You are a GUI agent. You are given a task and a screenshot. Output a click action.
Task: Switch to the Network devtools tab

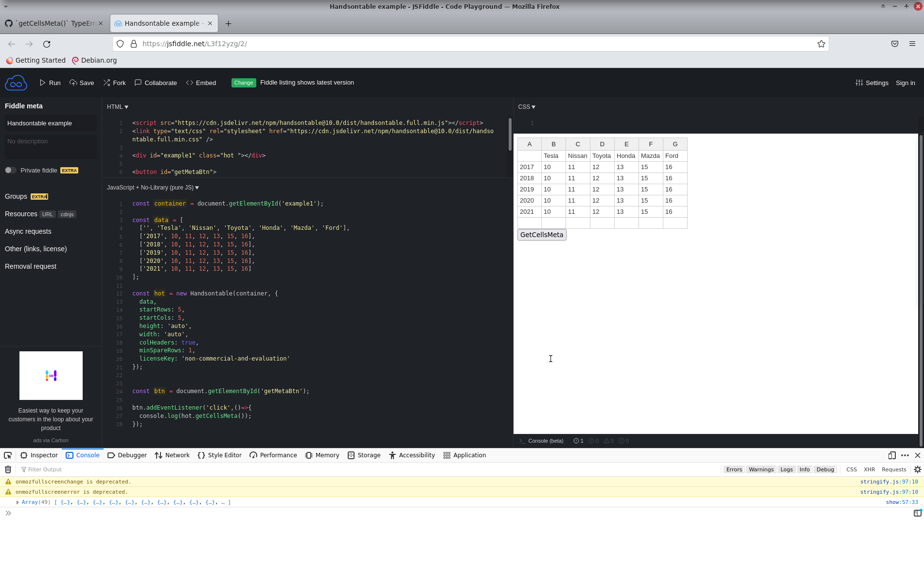[172, 455]
